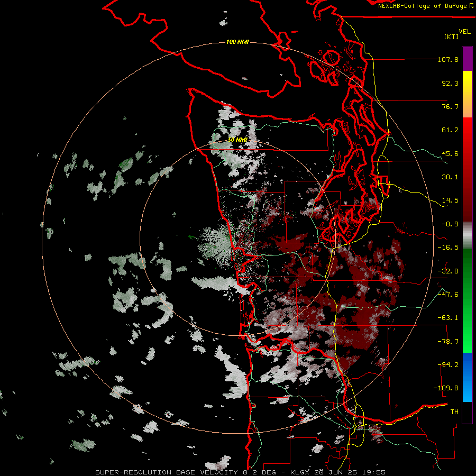Click the 61.2 legend value
Image resolution: width=476 pixels, height=476 pixels.
click(x=450, y=130)
